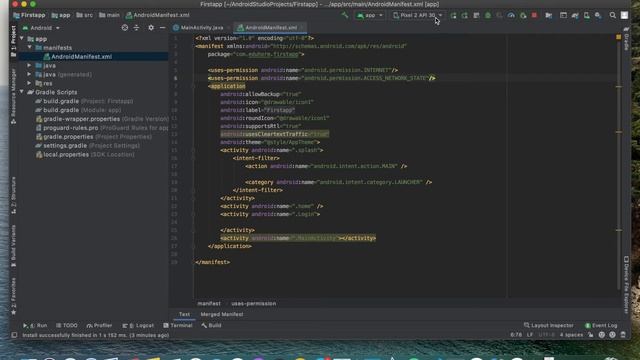Toggle the Gradle tool window button
This screenshot has width=640, height=360.
(x=627, y=39)
